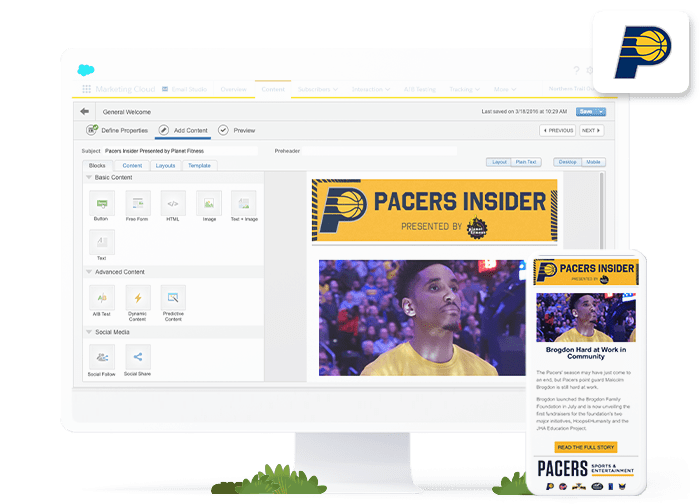The height and width of the screenshot is (504, 700).
Task: Open the Subscribers dropdown menu
Action: tap(317, 89)
